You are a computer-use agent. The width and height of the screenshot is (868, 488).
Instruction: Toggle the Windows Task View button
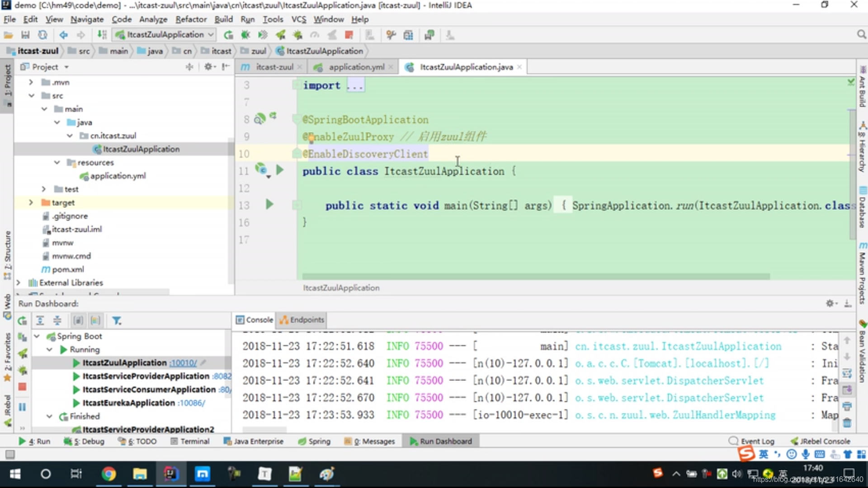click(x=76, y=474)
